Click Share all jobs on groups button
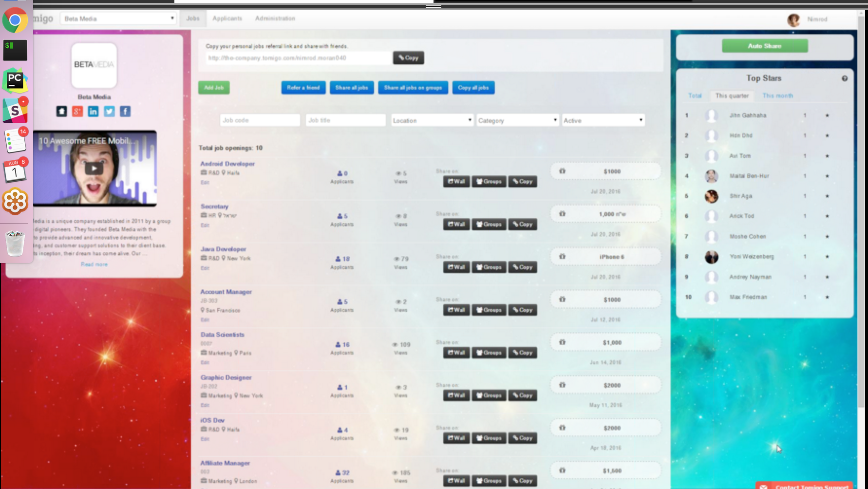 pos(413,88)
